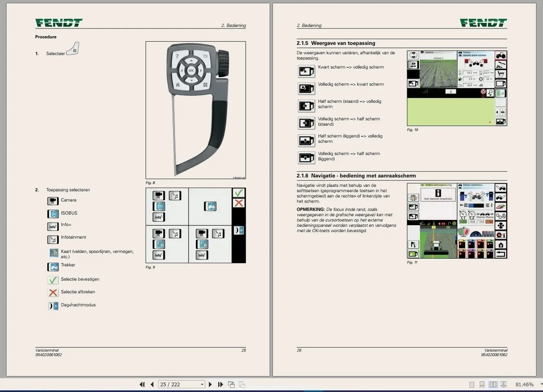Go to the previous page
This screenshot has width=543, height=392.
(x=152, y=384)
